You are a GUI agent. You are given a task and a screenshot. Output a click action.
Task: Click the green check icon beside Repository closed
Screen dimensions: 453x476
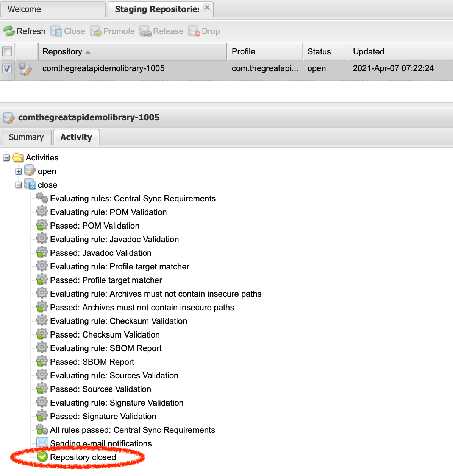point(42,456)
